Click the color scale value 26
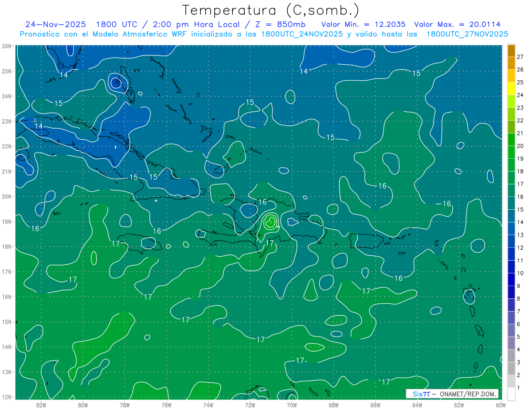 point(520,70)
